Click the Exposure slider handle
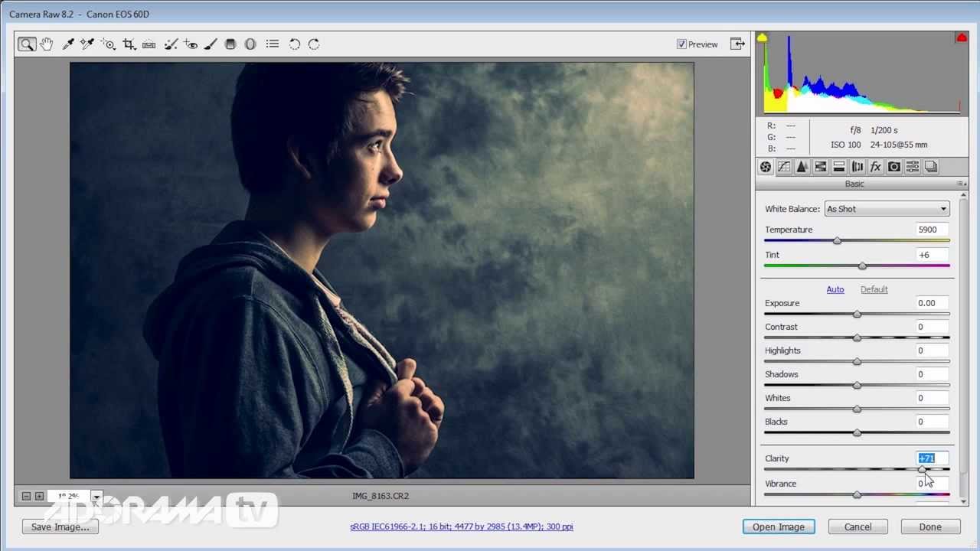The width and height of the screenshot is (980, 551). pyautogui.click(x=857, y=315)
